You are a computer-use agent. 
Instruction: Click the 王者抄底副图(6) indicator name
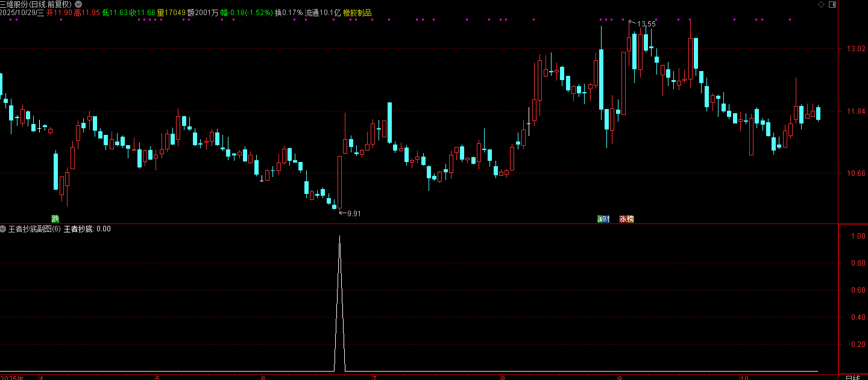[34, 229]
